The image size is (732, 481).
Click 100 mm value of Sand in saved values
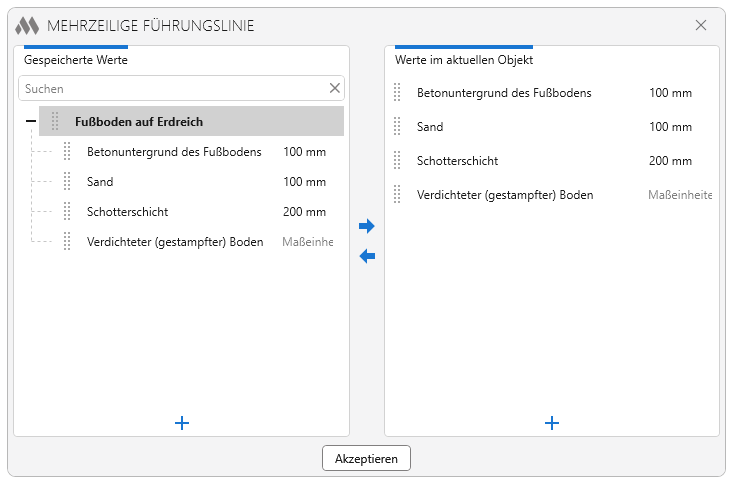pyautogui.click(x=304, y=182)
